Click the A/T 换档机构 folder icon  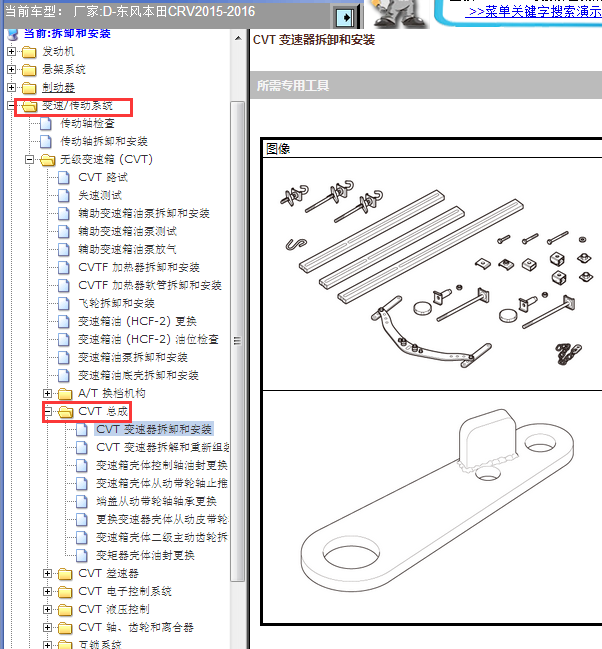(65, 394)
